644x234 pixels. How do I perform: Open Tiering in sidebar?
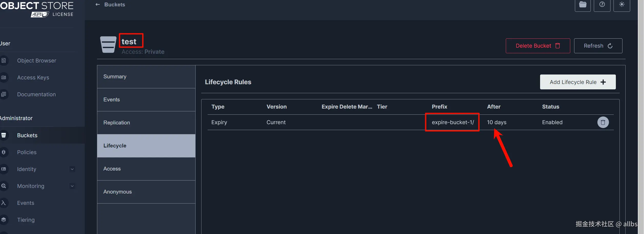[x=26, y=220]
